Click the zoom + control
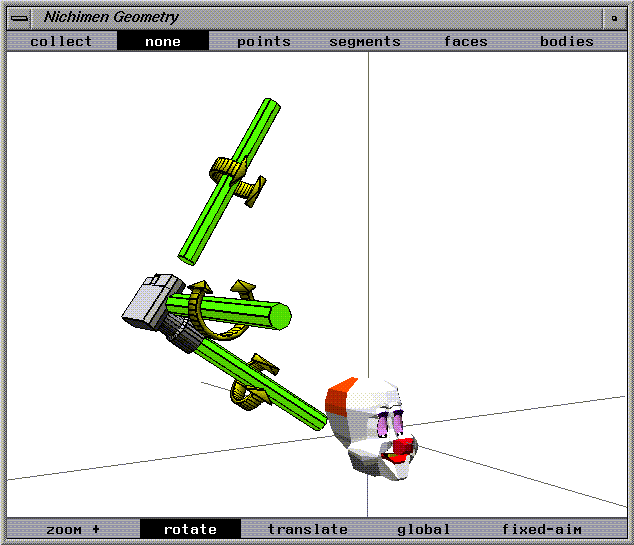Screen dimensions: 634x545 pos(73,529)
